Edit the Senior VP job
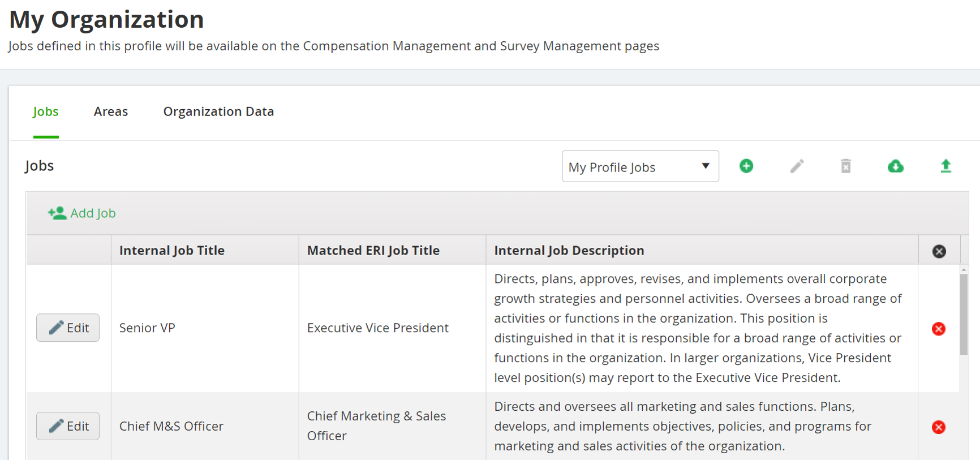Viewport: 980px width, 460px height. click(x=68, y=328)
